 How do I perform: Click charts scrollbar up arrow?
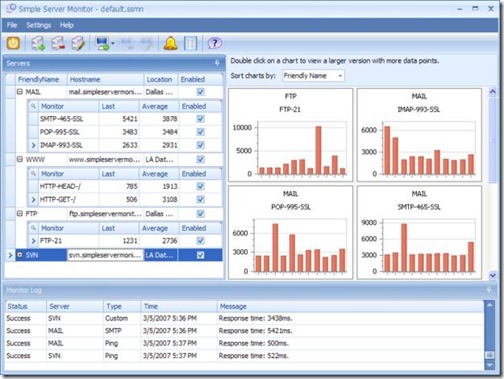(492, 92)
